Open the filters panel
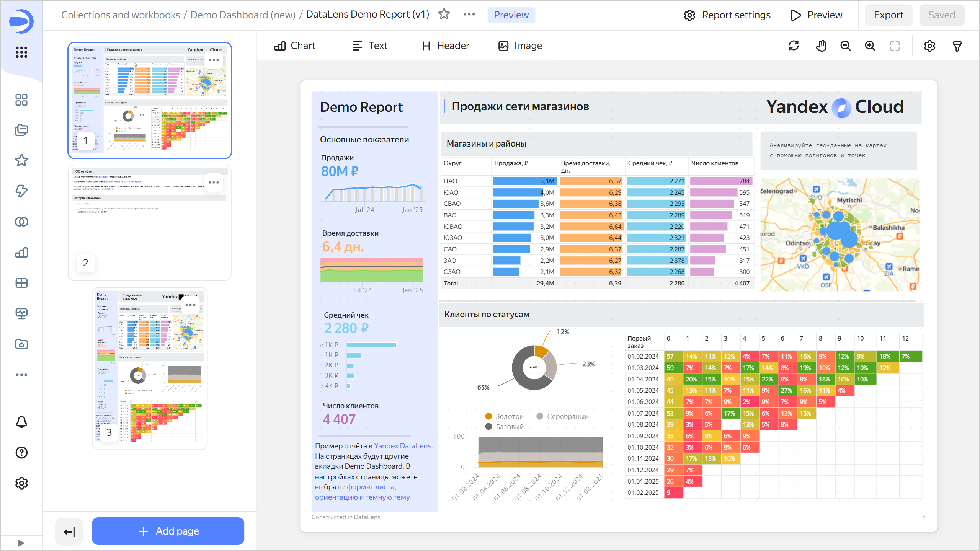Image resolution: width=980 pixels, height=551 pixels. point(957,46)
